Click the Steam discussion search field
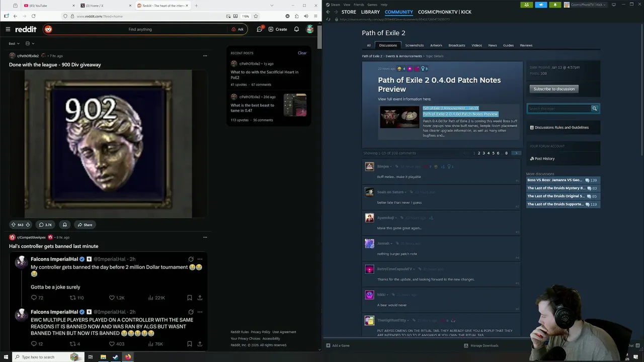This screenshot has height=362, width=644. (559, 109)
